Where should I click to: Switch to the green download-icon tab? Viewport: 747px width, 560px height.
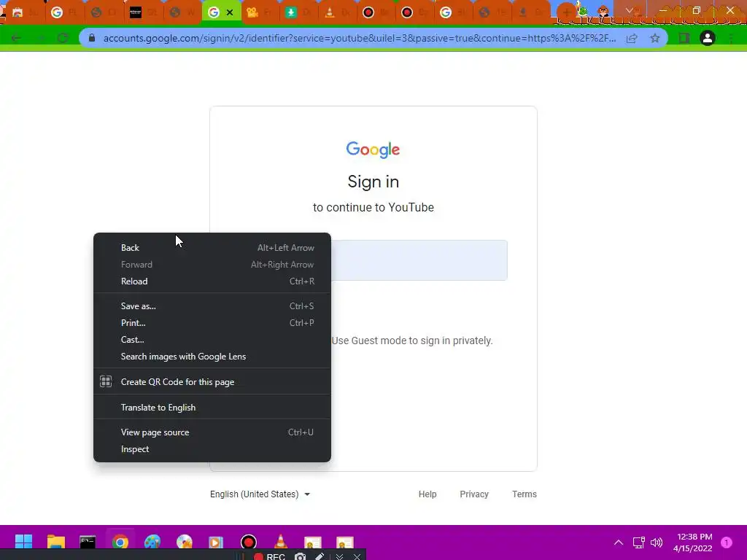(x=299, y=12)
